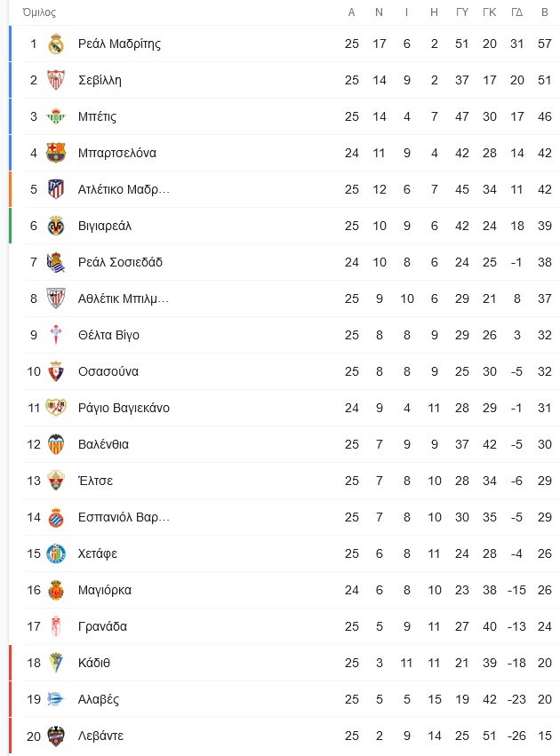This screenshot has width=560, height=756.
Task: Open the Μπαρτσελόνα team link
Action: pyautogui.click(x=116, y=153)
